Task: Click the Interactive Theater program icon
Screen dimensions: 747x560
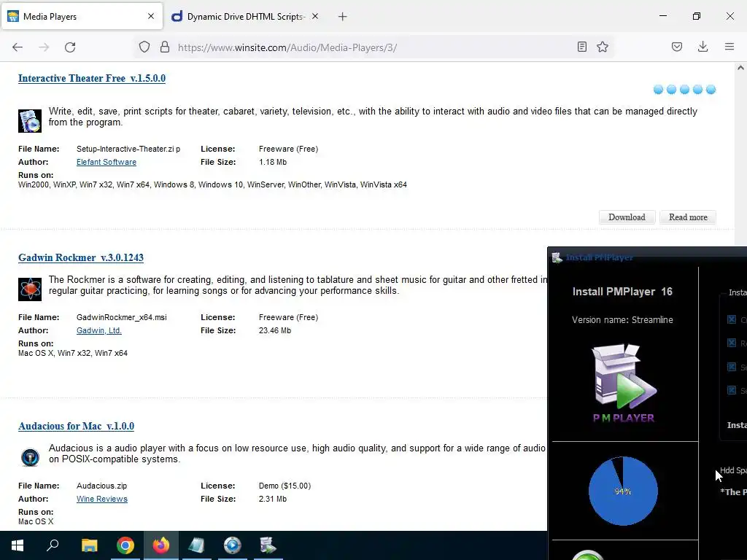Action: click(30, 121)
